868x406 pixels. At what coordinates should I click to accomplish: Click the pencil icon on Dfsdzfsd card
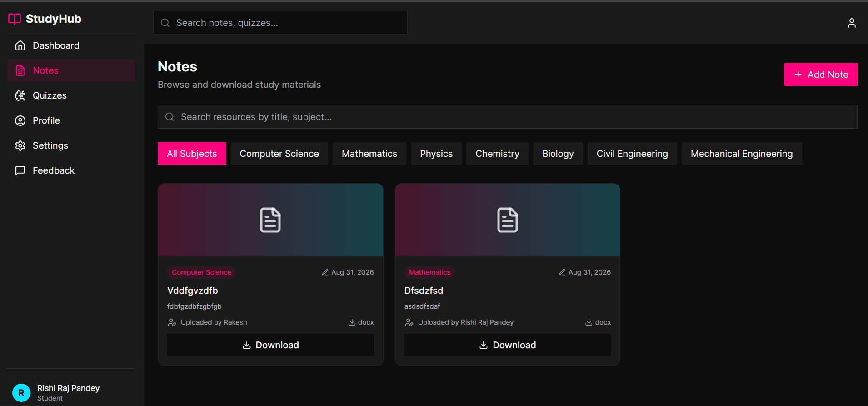(562, 272)
